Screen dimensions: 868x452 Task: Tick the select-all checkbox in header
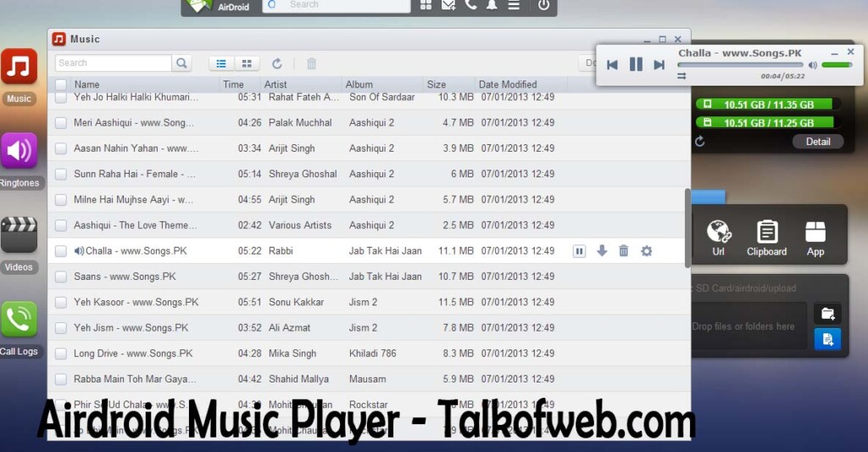61,85
